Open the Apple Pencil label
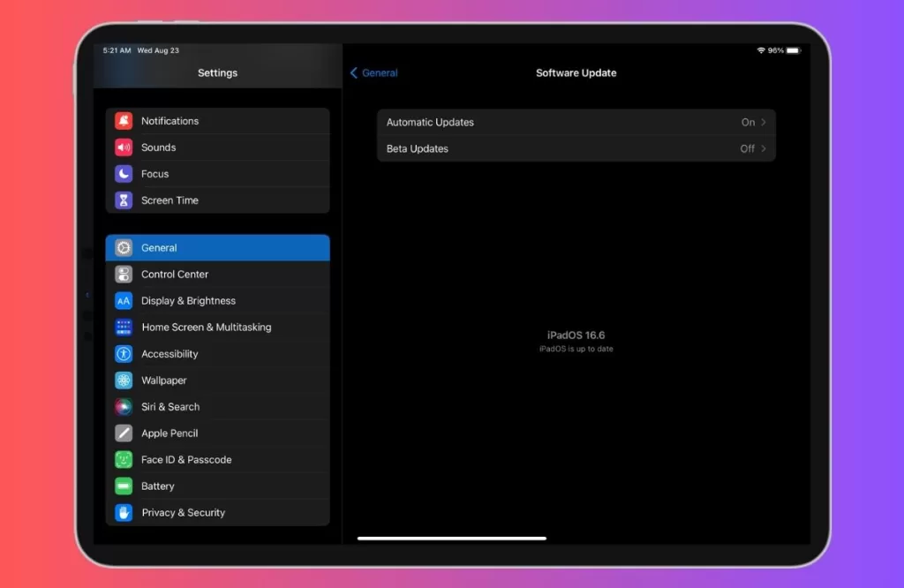 pyautogui.click(x=169, y=433)
